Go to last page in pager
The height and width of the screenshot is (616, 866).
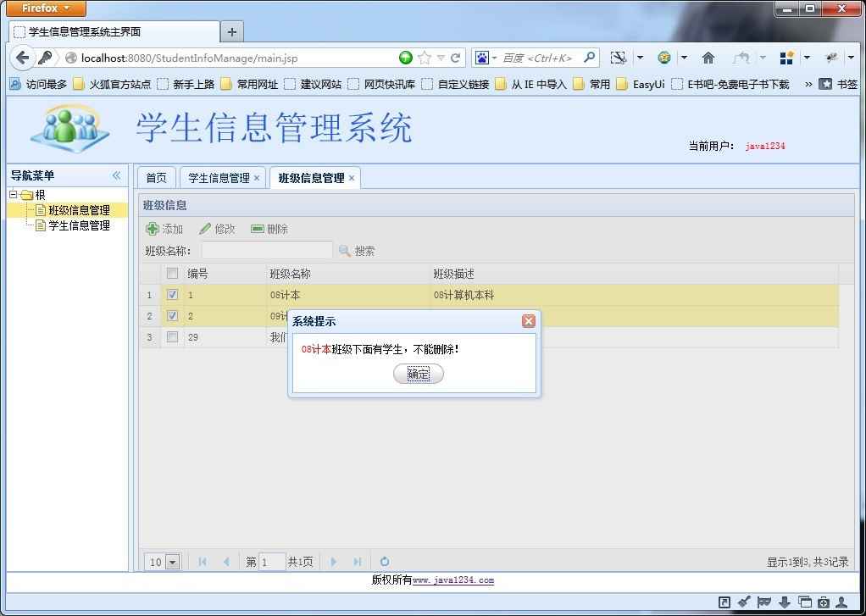click(x=358, y=562)
